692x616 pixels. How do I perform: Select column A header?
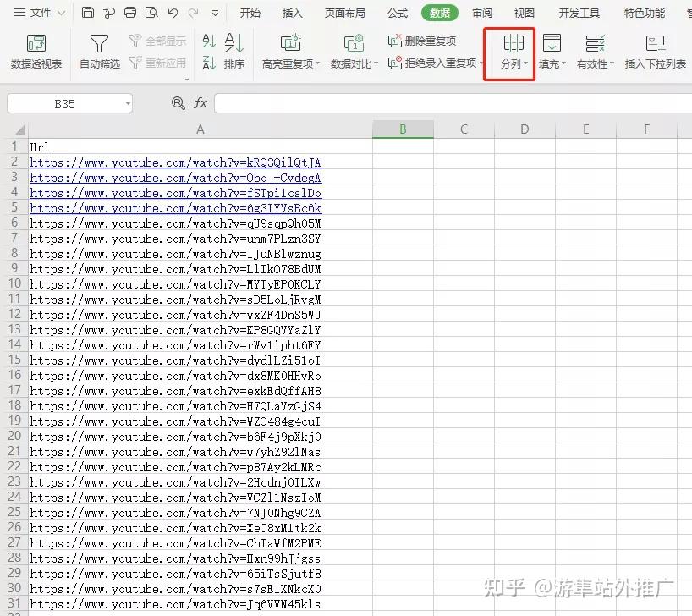coord(200,129)
